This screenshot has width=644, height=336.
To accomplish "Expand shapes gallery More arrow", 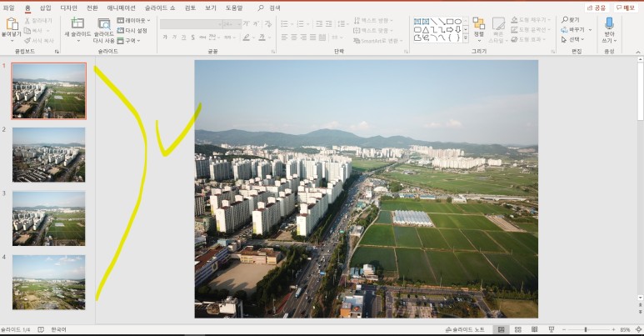I will tap(466, 38).
